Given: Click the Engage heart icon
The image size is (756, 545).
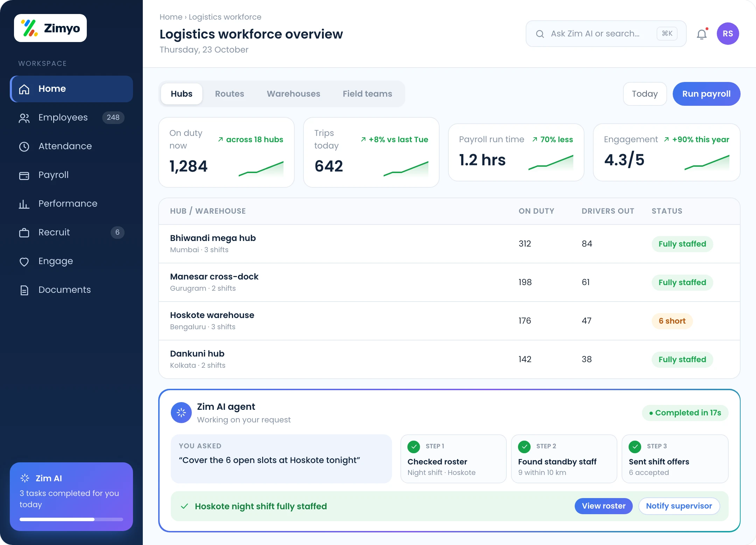Looking at the screenshot, I should 24,262.
